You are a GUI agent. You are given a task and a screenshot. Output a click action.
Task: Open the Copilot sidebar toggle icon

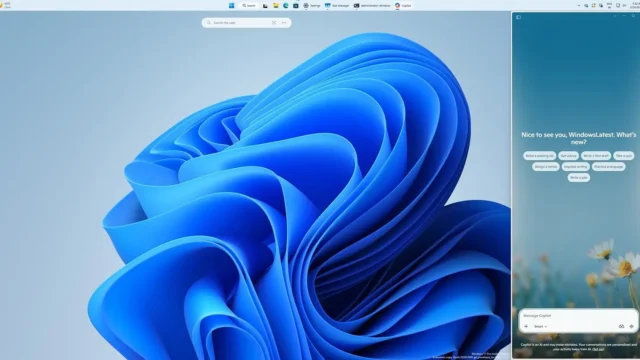click(518, 17)
